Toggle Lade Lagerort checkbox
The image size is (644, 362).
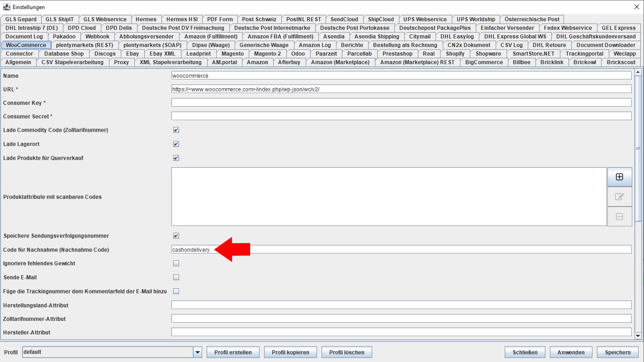click(x=176, y=144)
